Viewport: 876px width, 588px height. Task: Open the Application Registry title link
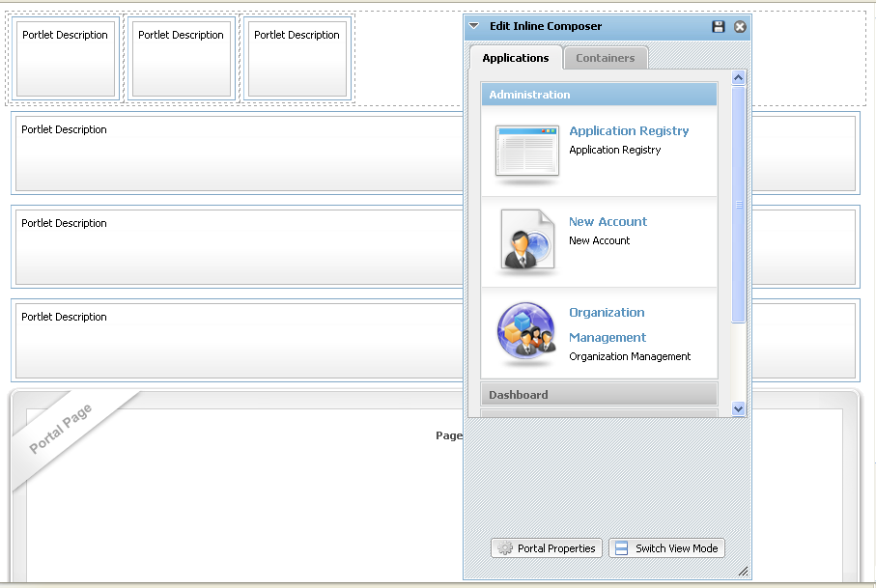[629, 130]
